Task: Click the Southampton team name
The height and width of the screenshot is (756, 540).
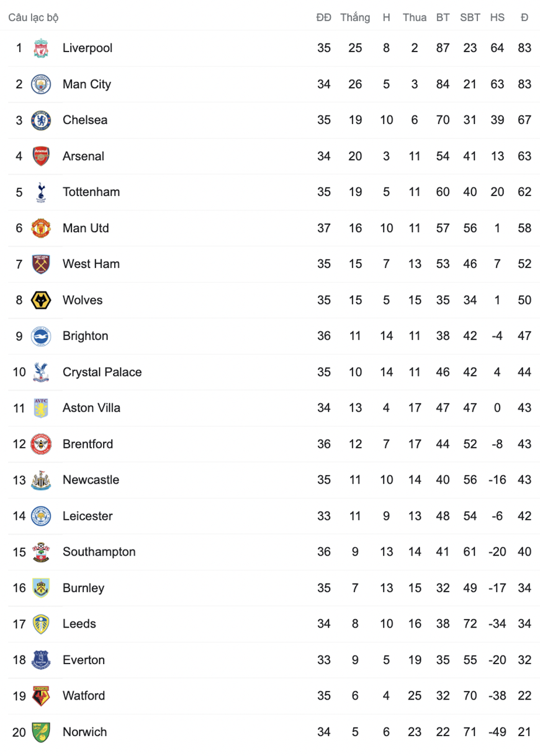Action: pyautogui.click(x=99, y=552)
